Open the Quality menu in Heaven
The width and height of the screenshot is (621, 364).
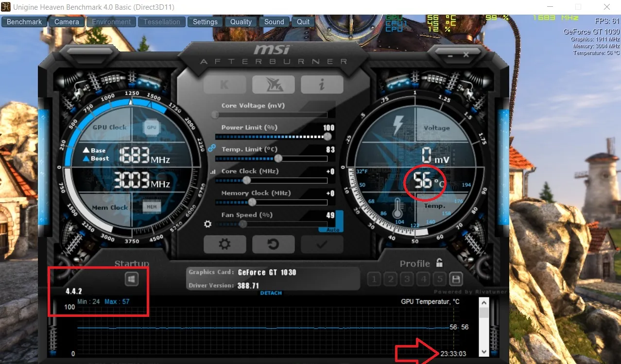click(x=241, y=22)
